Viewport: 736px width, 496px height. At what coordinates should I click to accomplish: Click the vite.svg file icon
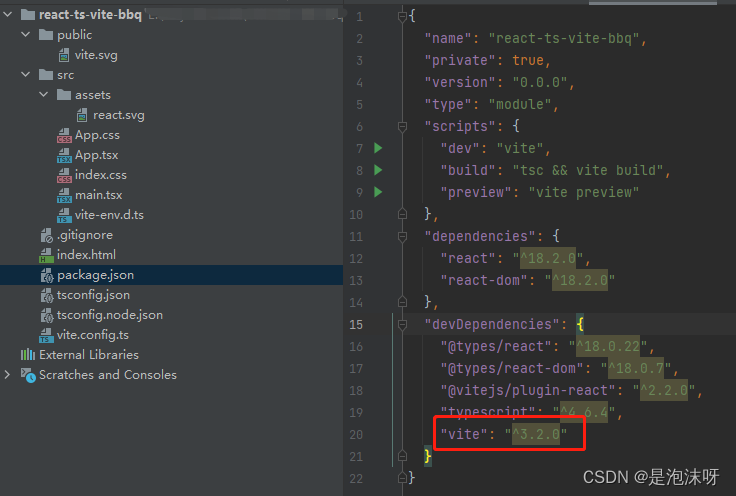64,55
